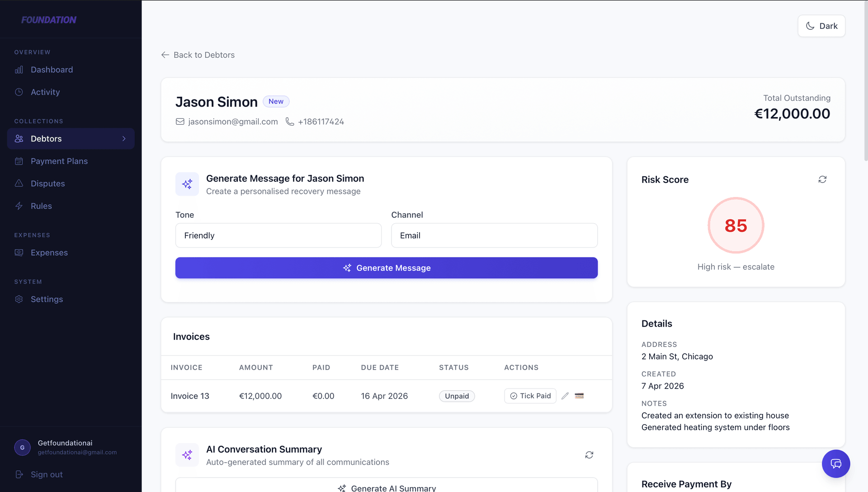868x492 pixels.
Task: Select the Rules lightning bolt icon
Action: click(19, 206)
